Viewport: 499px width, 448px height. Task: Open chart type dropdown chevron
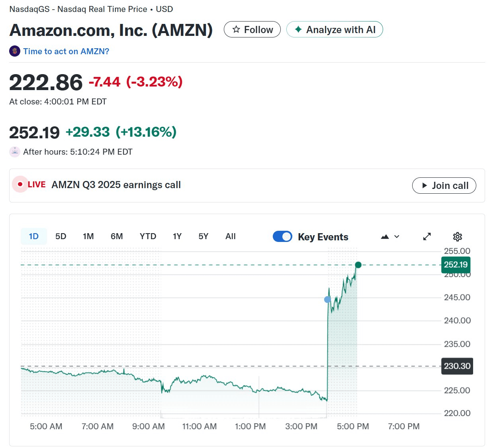[397, 237]
